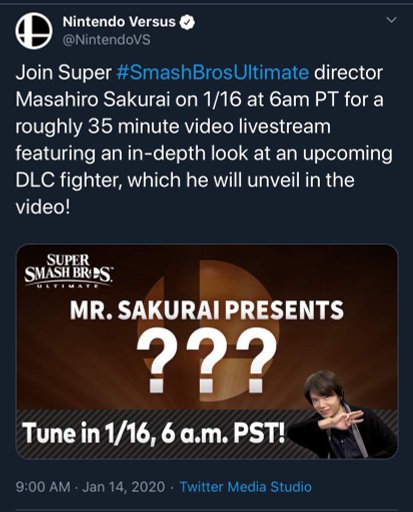Open the #SmashBrosUltimate hashtag
The image size is (413, 512).
click(x=213, y=72)
